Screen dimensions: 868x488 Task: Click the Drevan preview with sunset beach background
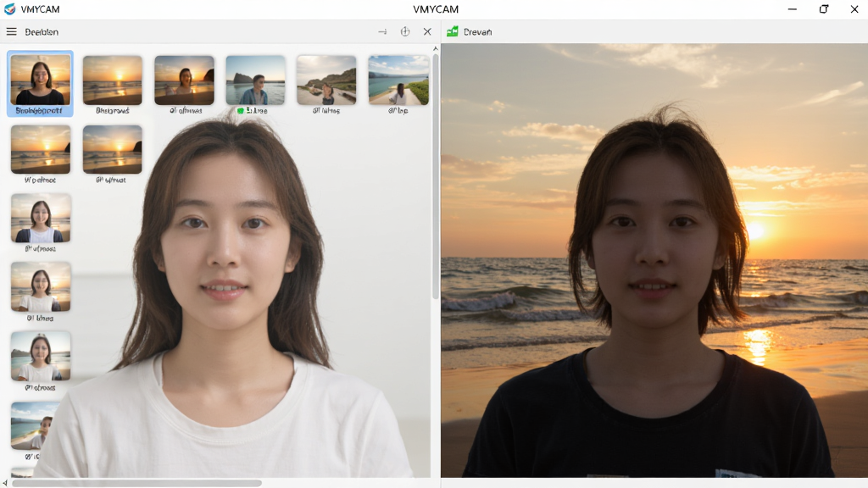click(x=654, y=260)
